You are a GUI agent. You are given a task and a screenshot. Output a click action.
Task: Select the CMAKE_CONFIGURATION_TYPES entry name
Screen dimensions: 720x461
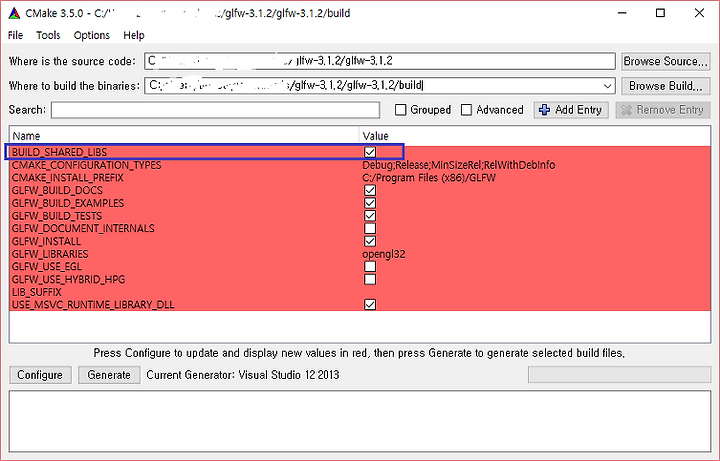87,165
